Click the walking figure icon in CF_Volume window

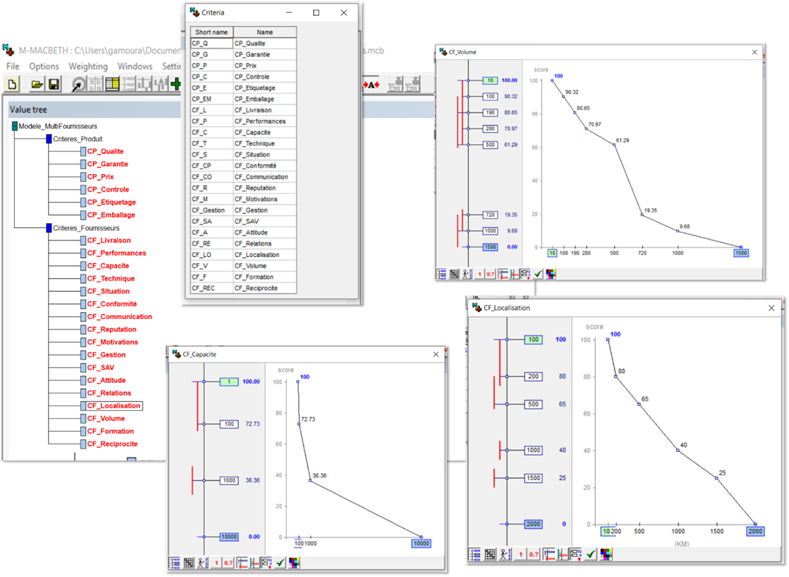point(466,274)
